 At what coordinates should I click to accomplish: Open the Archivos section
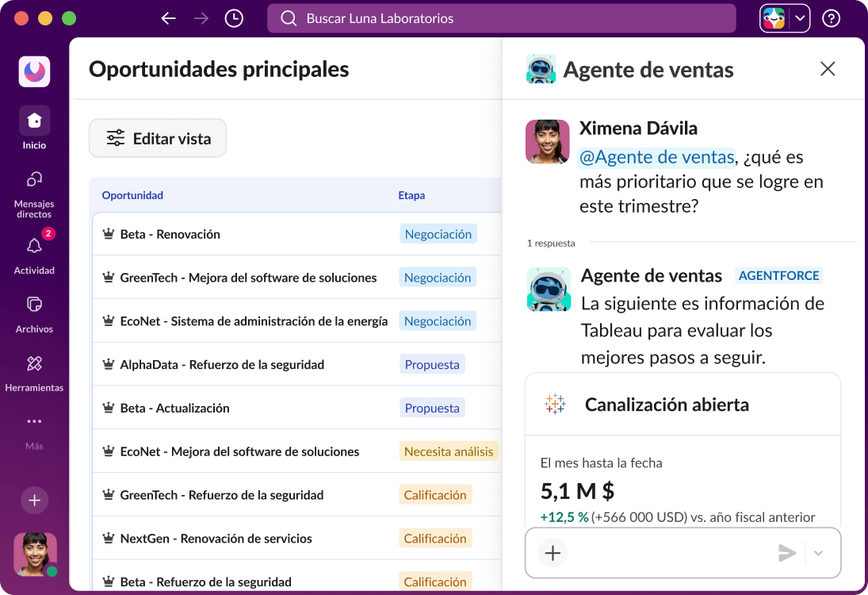[34, 305]
